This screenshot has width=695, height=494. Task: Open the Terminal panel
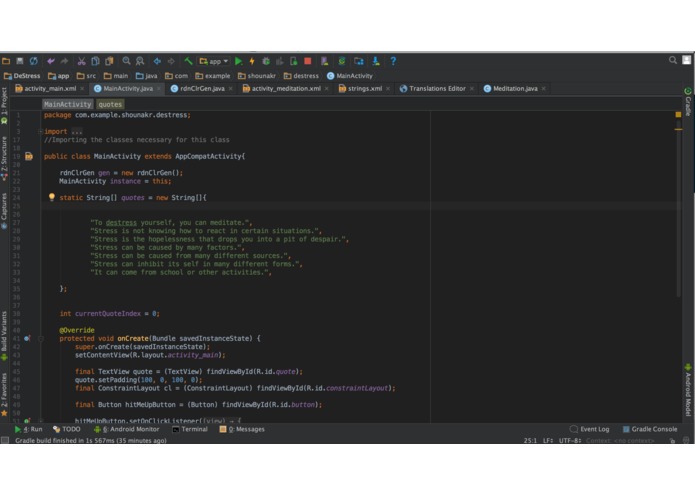click(x=190, y=429)
